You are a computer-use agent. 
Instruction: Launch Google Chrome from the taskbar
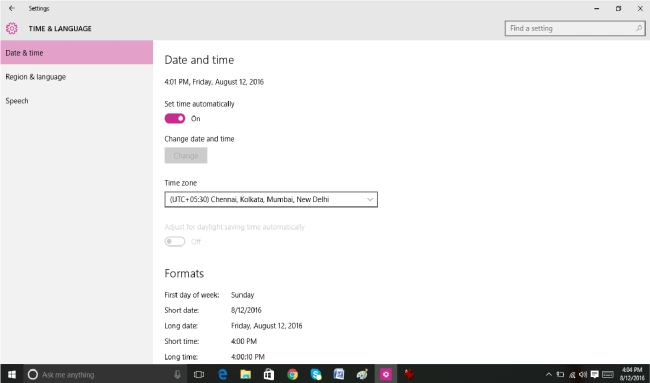293,375
